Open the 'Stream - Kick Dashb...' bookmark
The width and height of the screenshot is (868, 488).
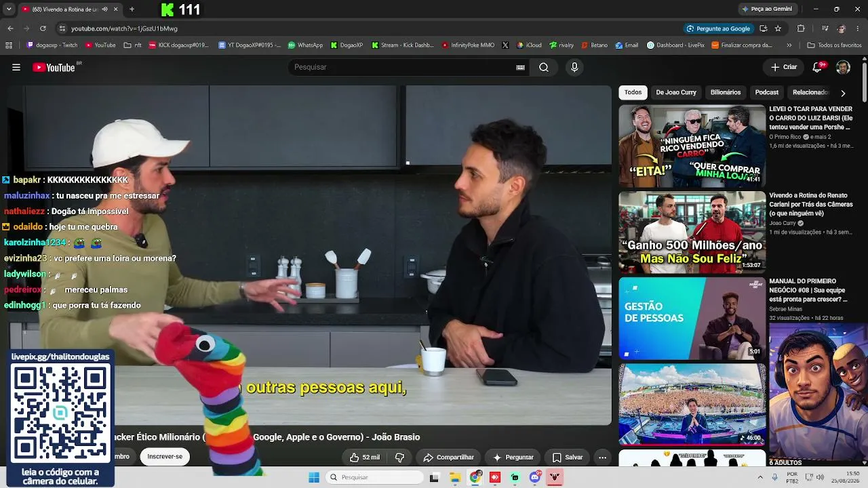[402, 45]
